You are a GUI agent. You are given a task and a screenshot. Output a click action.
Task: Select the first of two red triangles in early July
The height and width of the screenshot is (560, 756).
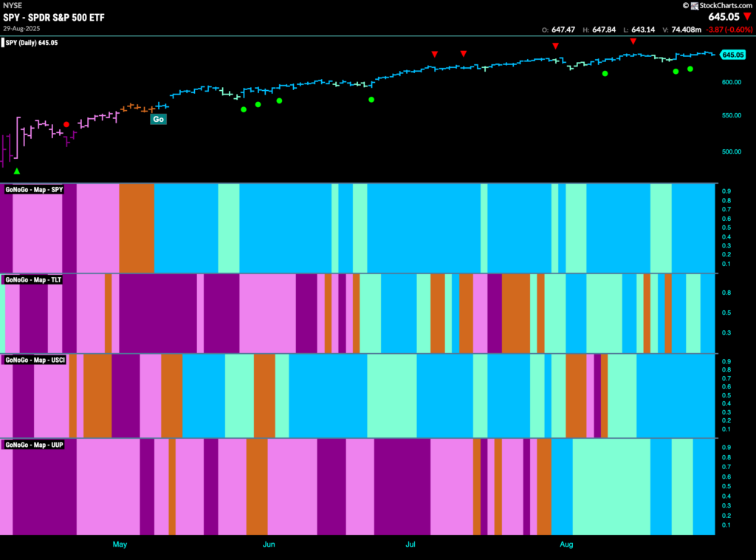point(435,54)
